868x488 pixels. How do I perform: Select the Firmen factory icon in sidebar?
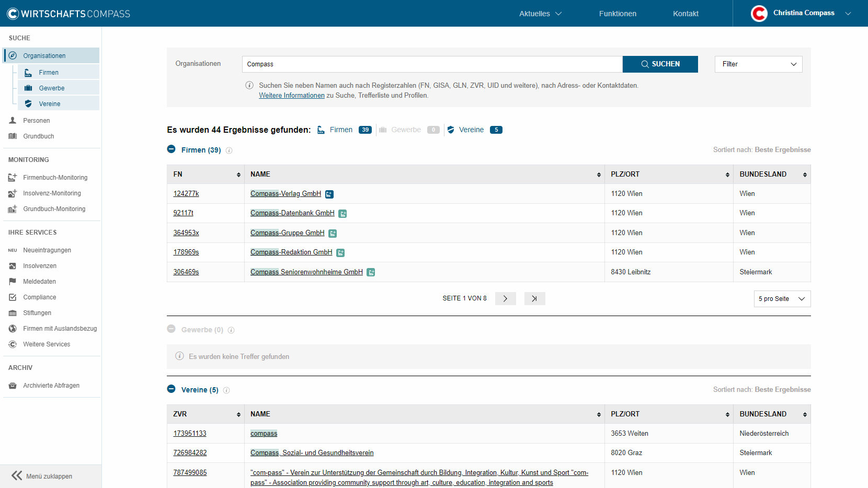pyautogui.click(x=28, y=73)
